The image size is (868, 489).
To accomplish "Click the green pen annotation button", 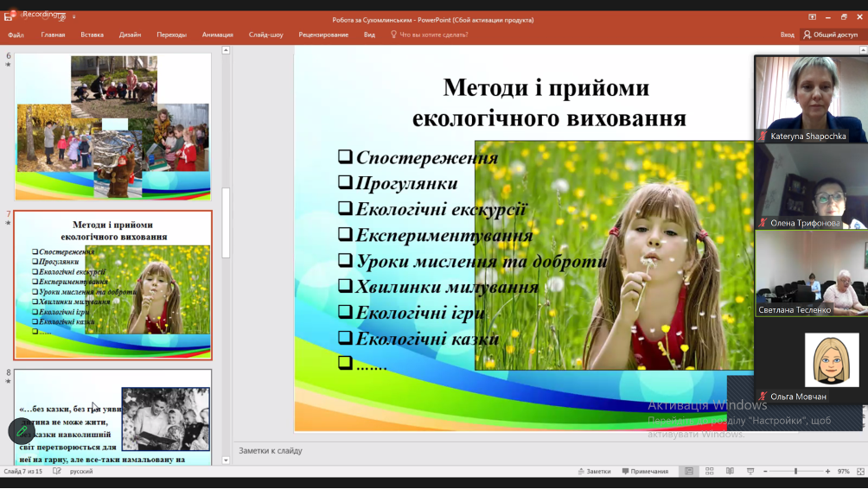I will tap(22, 431).
